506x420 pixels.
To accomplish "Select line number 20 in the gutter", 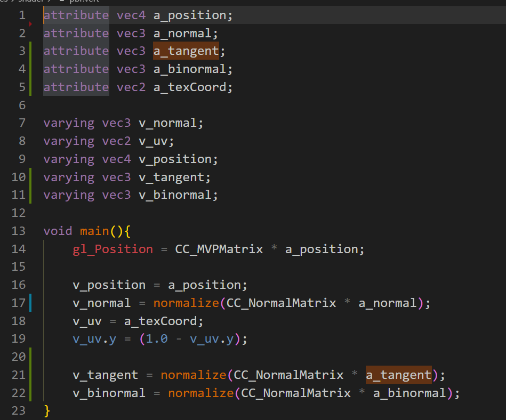I will [18, 357].
